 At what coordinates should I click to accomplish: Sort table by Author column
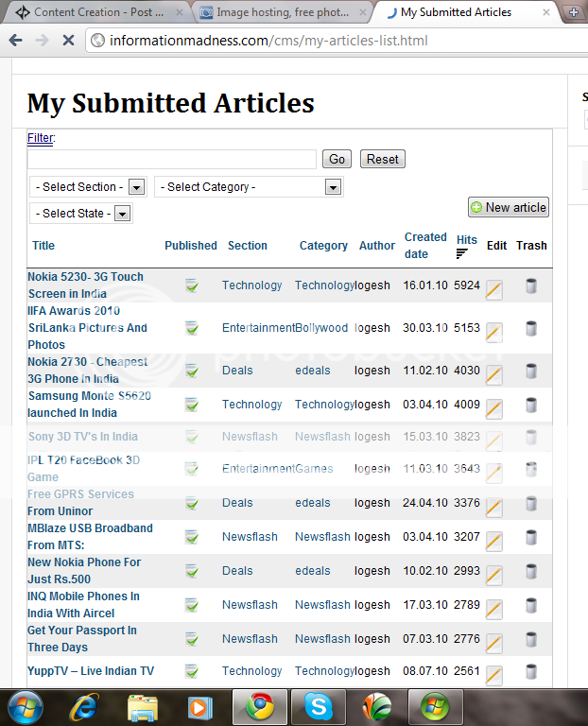point(377,246)
